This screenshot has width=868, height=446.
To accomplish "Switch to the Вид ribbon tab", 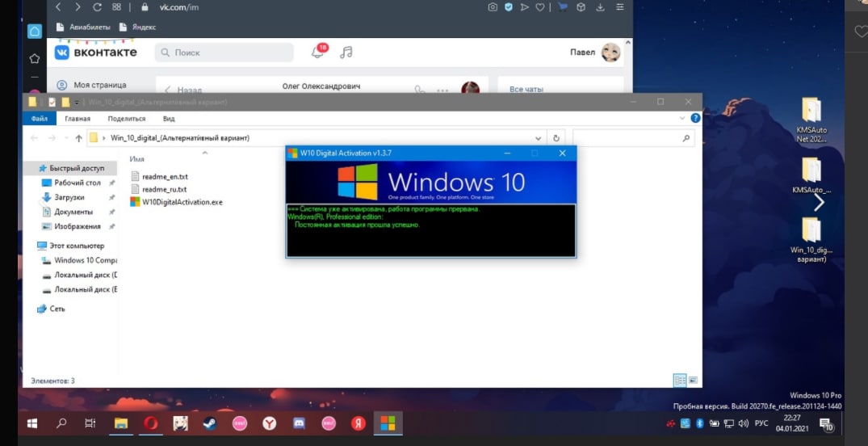I will 169,119.
